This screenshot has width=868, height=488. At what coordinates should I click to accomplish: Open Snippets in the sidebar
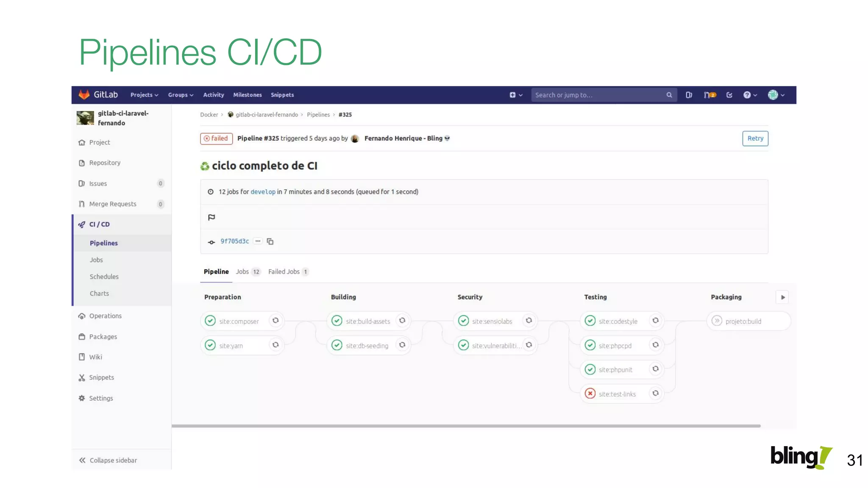tap(101, 377)
